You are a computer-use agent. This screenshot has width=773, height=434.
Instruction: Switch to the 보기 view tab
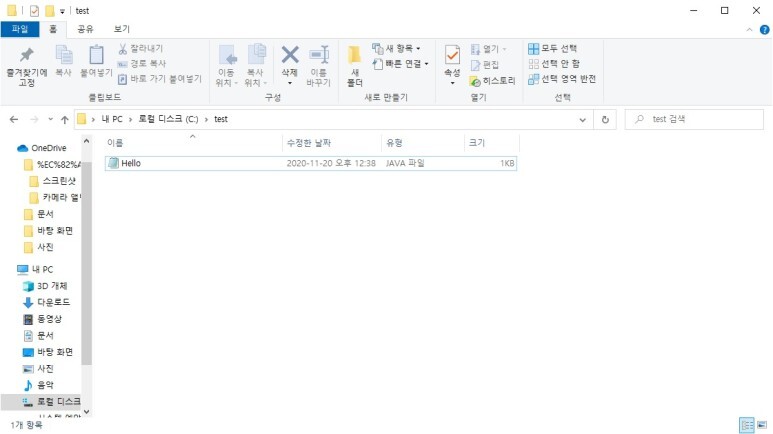(121, 29)
